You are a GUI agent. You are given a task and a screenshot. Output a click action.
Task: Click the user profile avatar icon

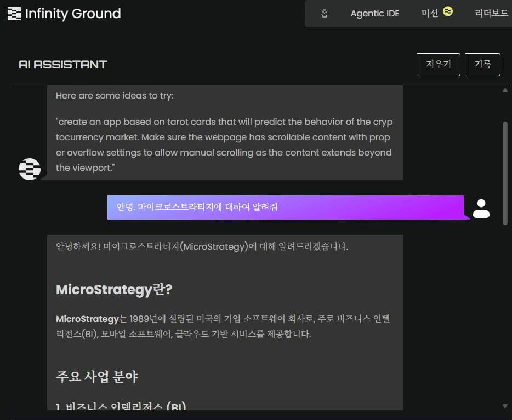(x=481, y=209)
